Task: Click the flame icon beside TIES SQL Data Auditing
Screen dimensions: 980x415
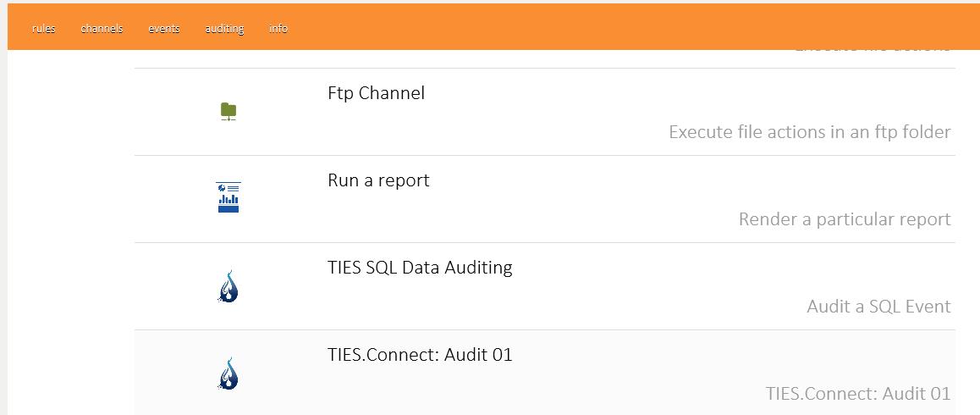Action: point(228,285)
